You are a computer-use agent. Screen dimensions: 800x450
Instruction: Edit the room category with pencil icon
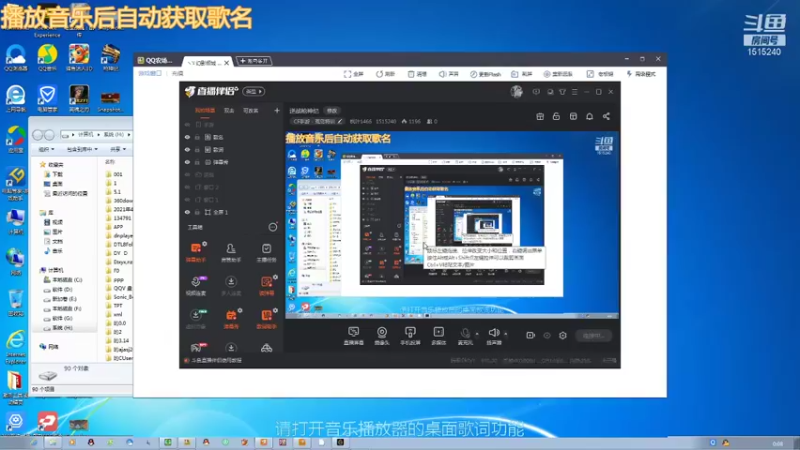pyautogui.click(x=340, y=121)
